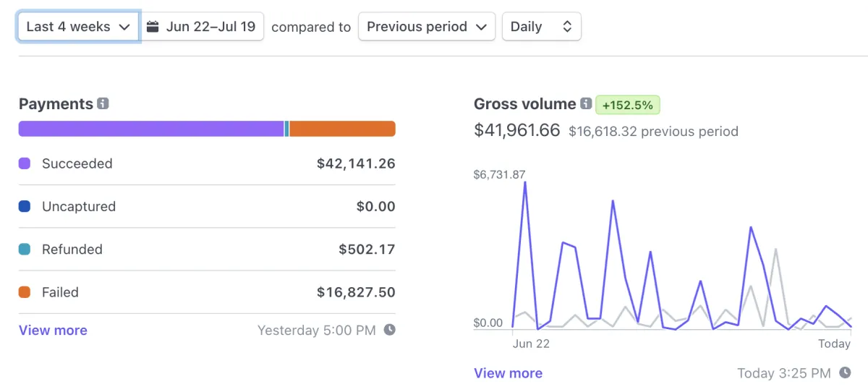
Task: Click View more under Gross volume chart
Action: 508,373
